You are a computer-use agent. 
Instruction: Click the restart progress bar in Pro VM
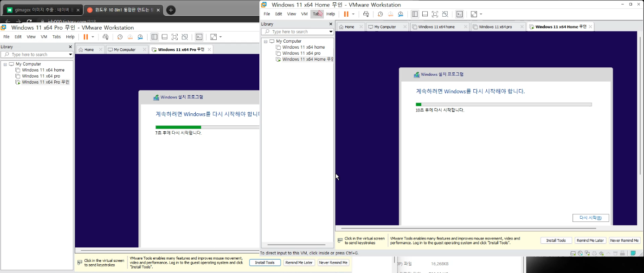207,127
